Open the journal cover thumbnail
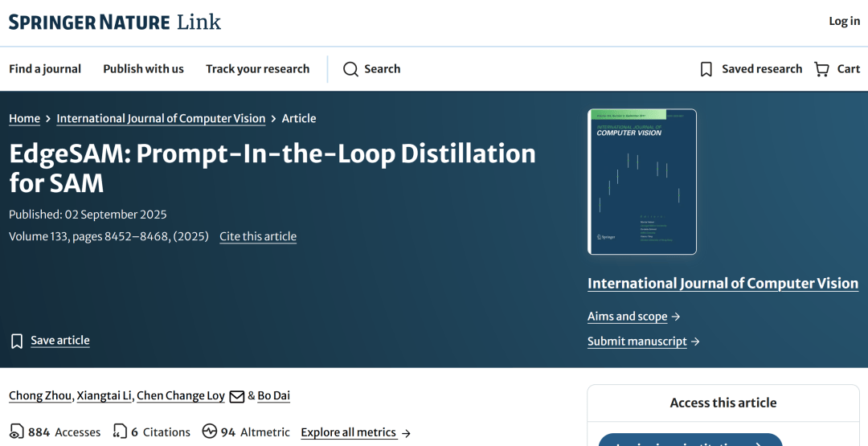This screenshot has height=446, width=868. (x=642, y=182)
